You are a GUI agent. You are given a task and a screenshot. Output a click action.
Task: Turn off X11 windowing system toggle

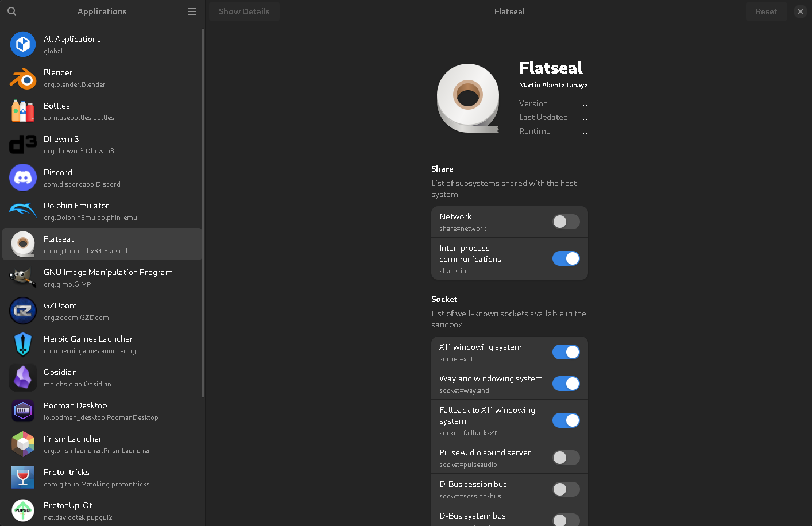click(566, 352)
